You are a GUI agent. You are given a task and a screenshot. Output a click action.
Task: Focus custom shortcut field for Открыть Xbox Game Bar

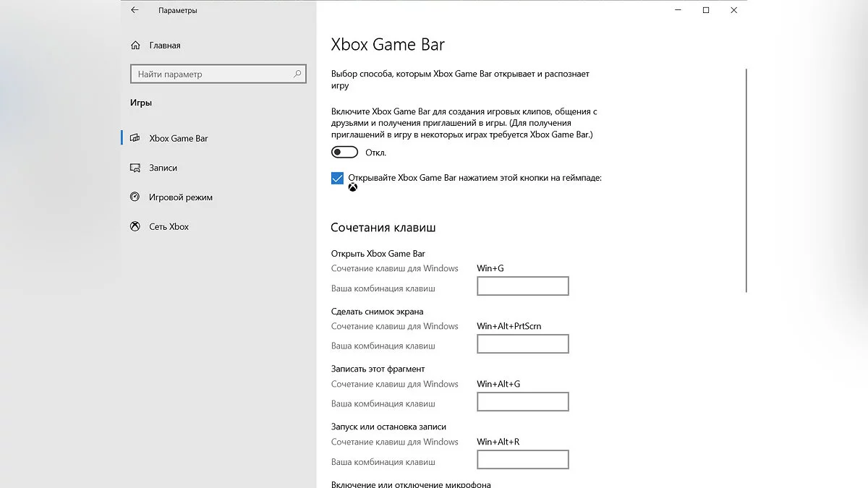point(523,286)
